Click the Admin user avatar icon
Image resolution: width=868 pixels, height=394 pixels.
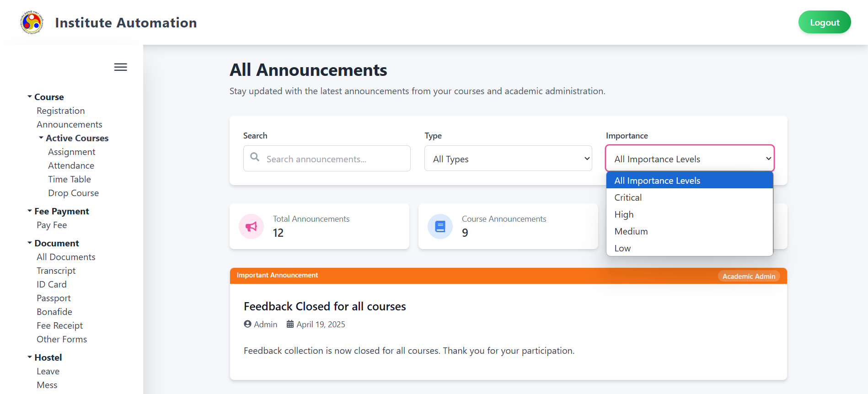[x=248, y=324]
